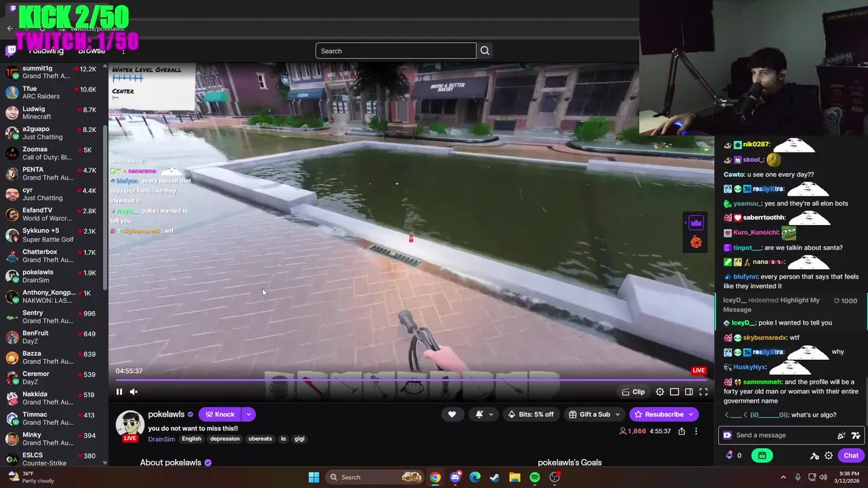Toggle the heart follow button
The width and height of the screenshot is (868, 488).
(452, 414)
